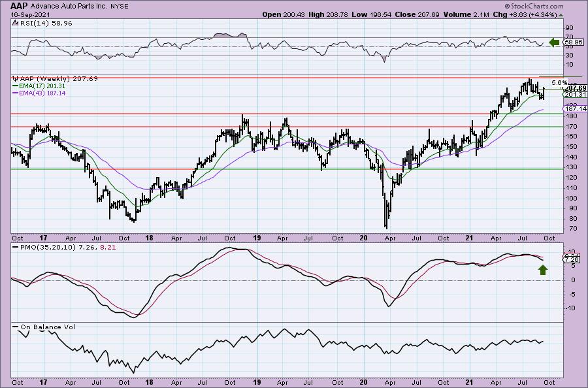This screenshot has width=588, height=388.
Task: Click the Close 207.69 header value
Action: click(x=417, y=14)
